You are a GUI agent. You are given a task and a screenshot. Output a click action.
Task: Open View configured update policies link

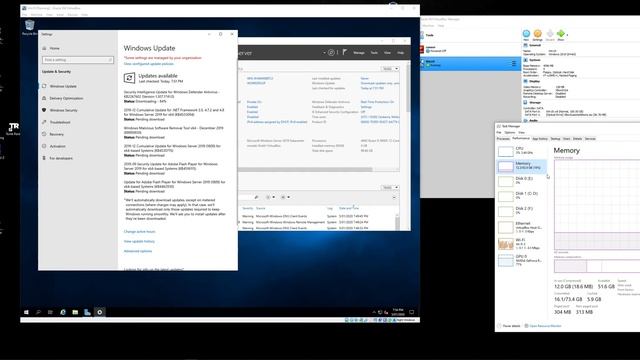[x=149, y=64]
